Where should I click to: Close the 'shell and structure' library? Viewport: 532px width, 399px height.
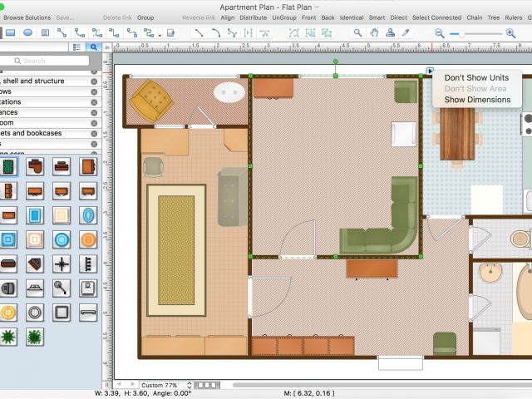pyautogui.click(x=94, y=81)
